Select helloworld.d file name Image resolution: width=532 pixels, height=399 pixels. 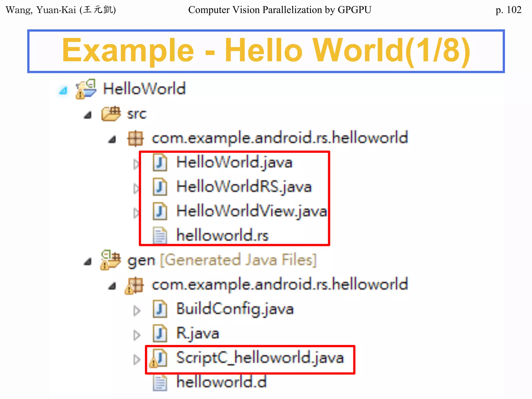(x=222, y=382)
